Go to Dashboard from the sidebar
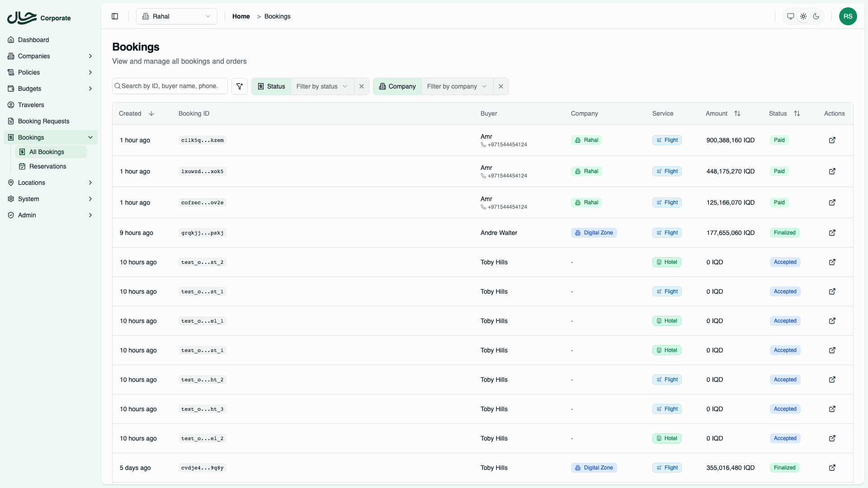Viewport: 868px width, 488px height. click(33, 40)
